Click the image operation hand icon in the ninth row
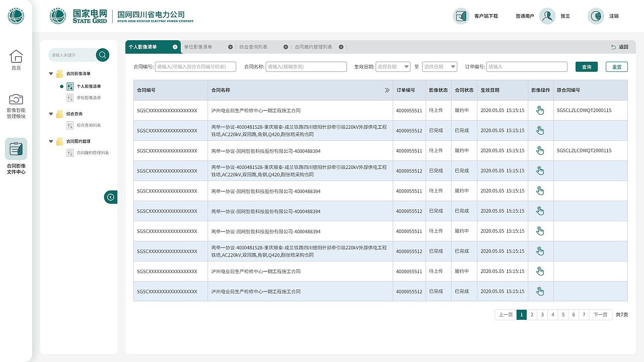This screenshot has height=362, width=644. 540,271
